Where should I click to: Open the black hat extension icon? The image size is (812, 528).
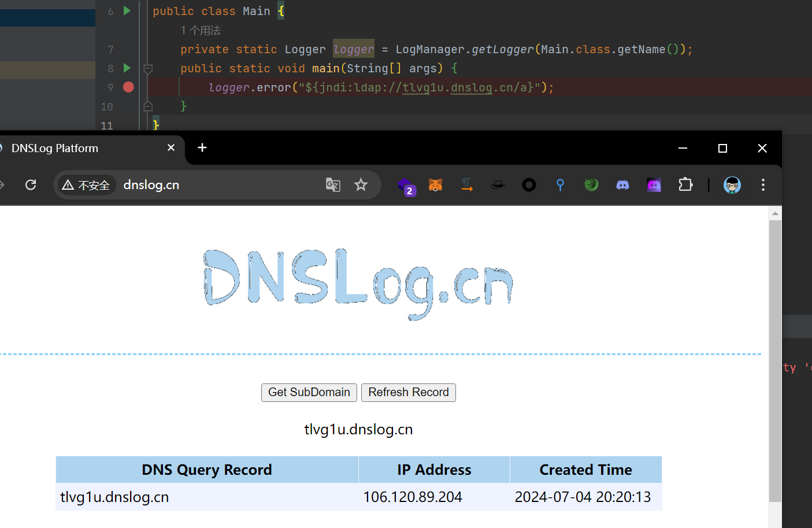pyautogui.click(x=498, y=185)
